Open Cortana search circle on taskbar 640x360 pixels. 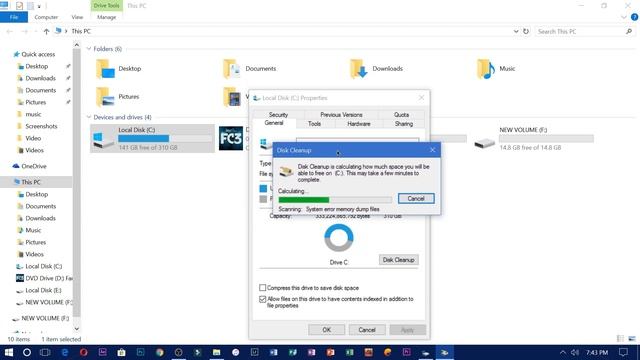(x=27, y=352)
